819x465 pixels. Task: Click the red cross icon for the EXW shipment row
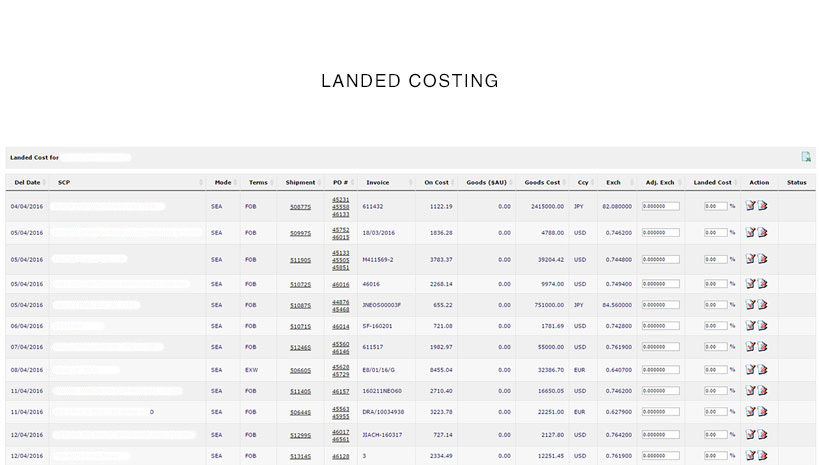(763, 369)
